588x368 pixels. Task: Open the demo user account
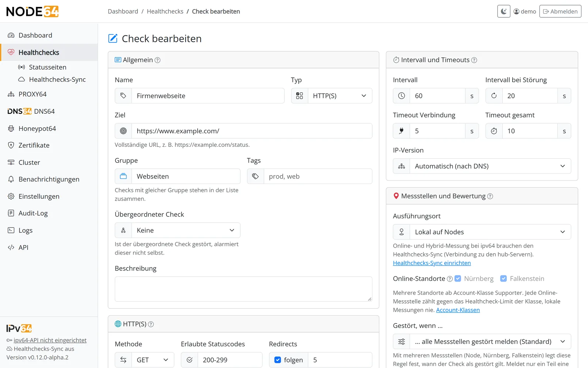525,11
